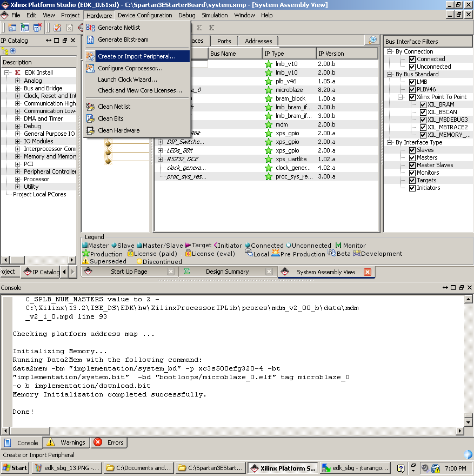474x476 pixels.
Task: Click the checklist clipboard toolbar icon
Action: 57,28
